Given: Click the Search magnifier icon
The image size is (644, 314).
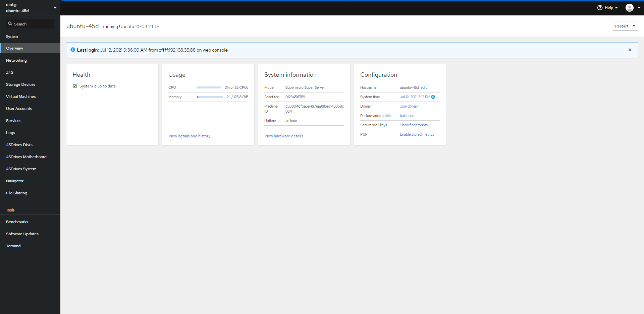Looking at the screenshot, I should point(10,24).
